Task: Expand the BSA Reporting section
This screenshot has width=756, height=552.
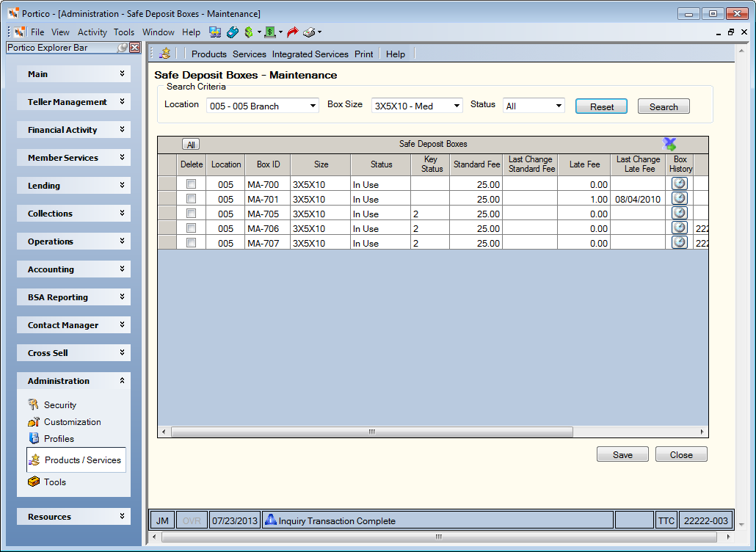Action: [74, 297]
